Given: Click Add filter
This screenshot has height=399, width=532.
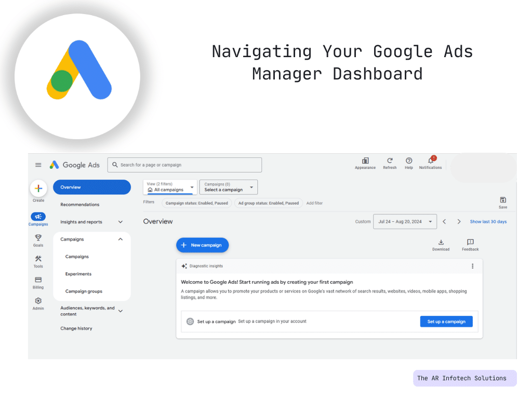Looking at the screenshot, I should tap(314, 203).
